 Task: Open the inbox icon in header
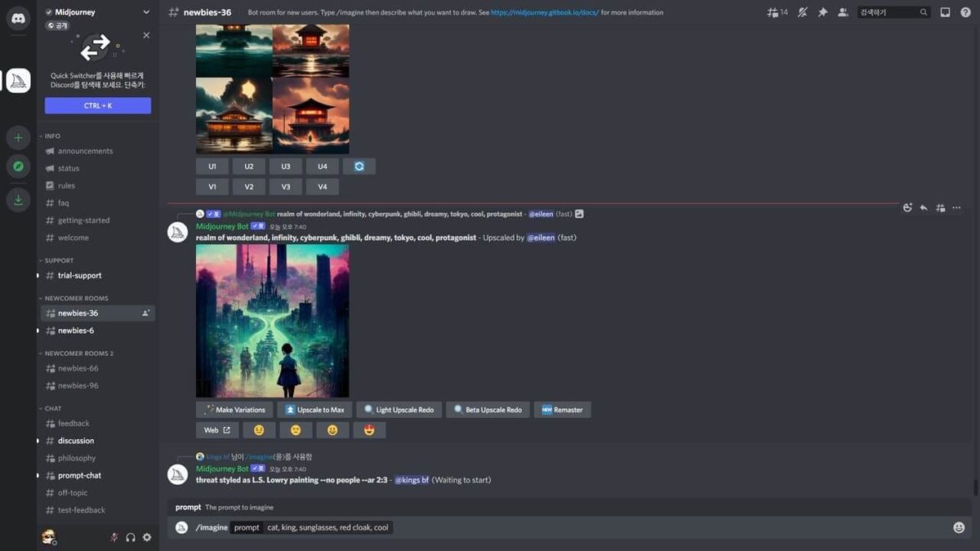(x=945, y=12)
